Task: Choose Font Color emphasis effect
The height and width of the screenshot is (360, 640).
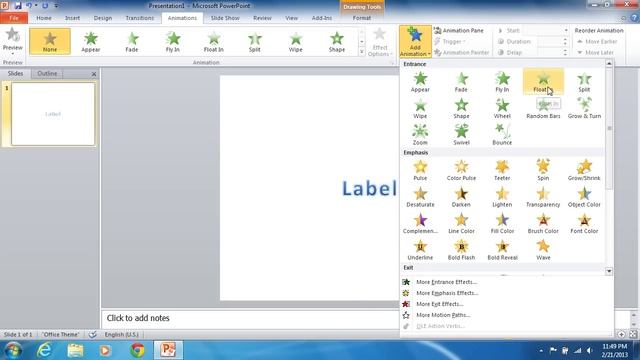Action: 584,223
